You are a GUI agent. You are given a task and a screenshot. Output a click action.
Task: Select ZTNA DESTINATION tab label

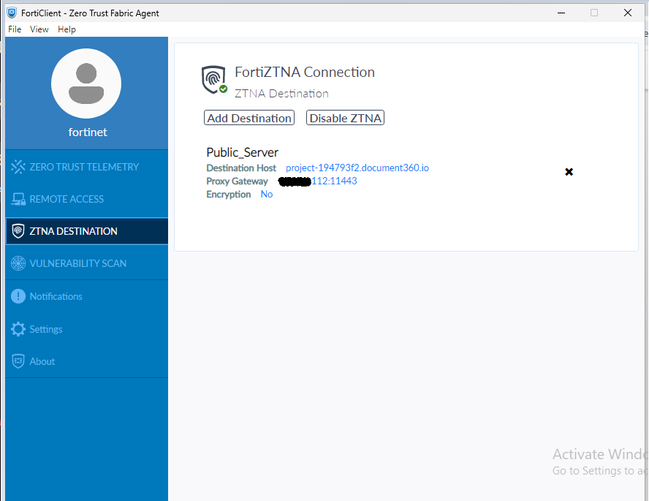pos(73,231)
